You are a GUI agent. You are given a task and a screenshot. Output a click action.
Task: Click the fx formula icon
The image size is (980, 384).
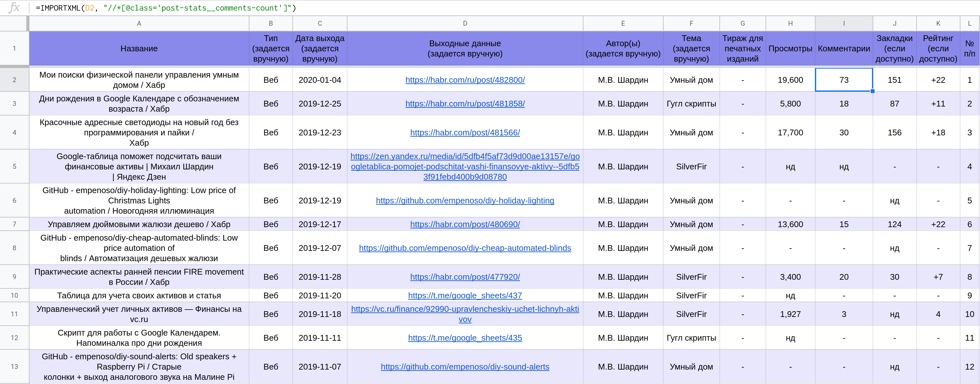click(14, 8)
